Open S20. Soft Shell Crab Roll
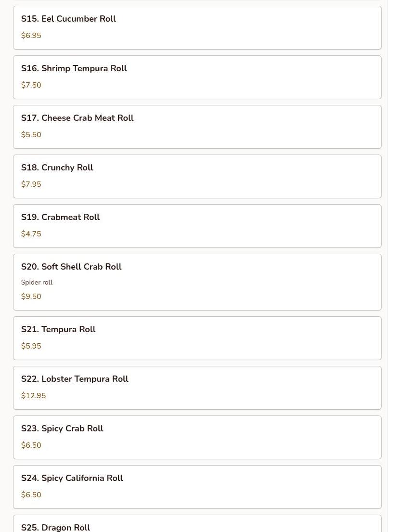 coord(197,282)
